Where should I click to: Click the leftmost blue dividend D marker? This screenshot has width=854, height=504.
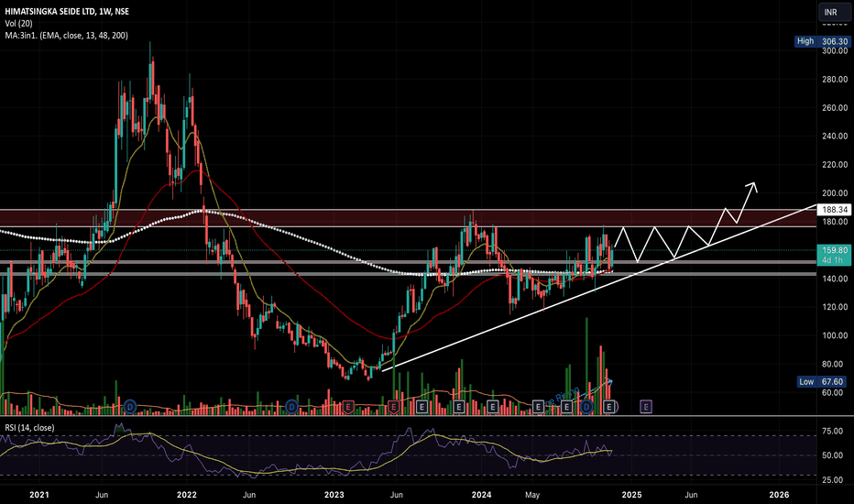click(x=129, y=406)
